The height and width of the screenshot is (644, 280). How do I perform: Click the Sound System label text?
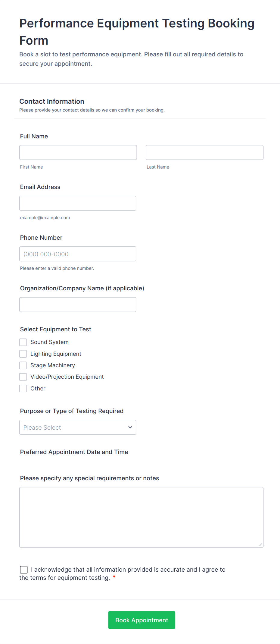49,342
